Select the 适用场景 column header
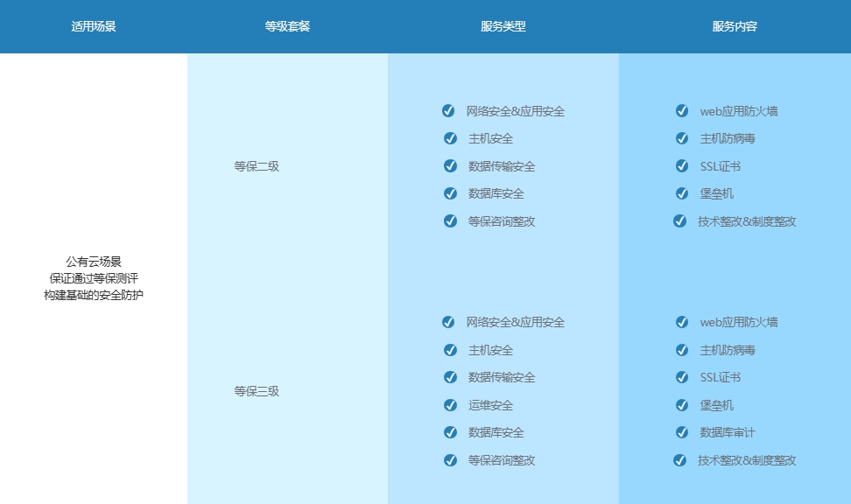The width and height of the screenshot is (851, 504). coord(94,26)
